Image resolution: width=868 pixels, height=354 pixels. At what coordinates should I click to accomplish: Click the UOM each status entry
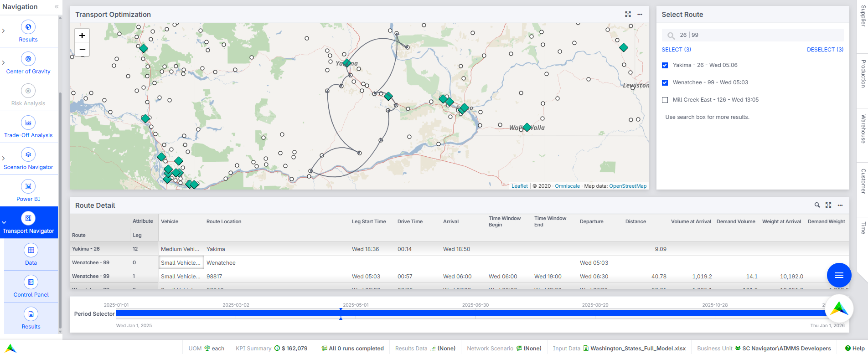pyautogui.click(x=207, y=349)
